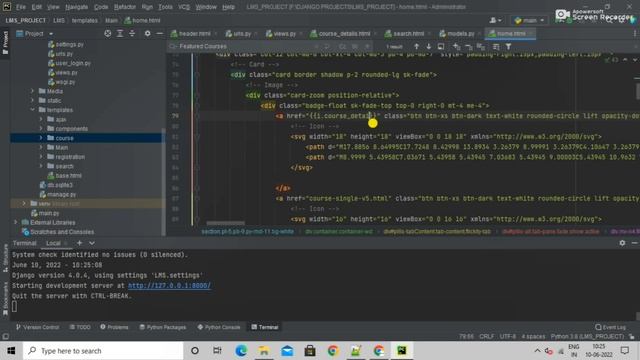Open Windows Start menu
640x360 pixels.
[x=11, y=351]
